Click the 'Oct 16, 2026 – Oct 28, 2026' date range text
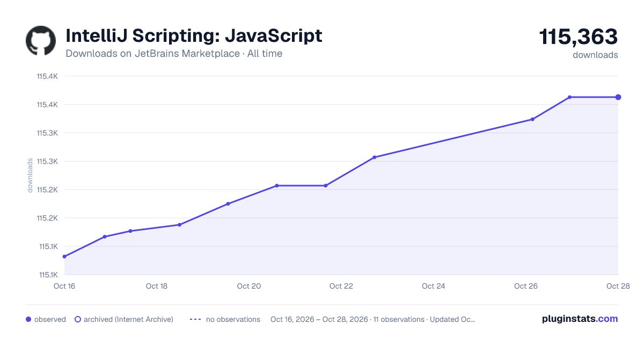 pyautogui.click(x=319, y=319)
